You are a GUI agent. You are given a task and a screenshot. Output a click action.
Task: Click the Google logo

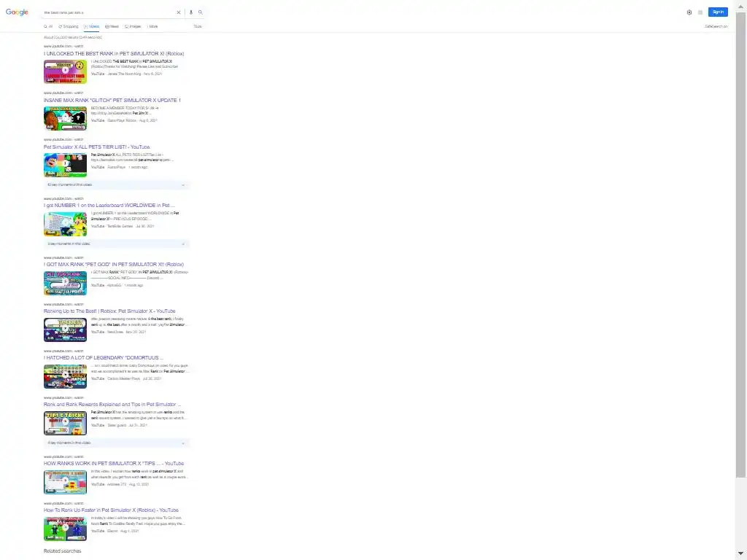(18, 12)
